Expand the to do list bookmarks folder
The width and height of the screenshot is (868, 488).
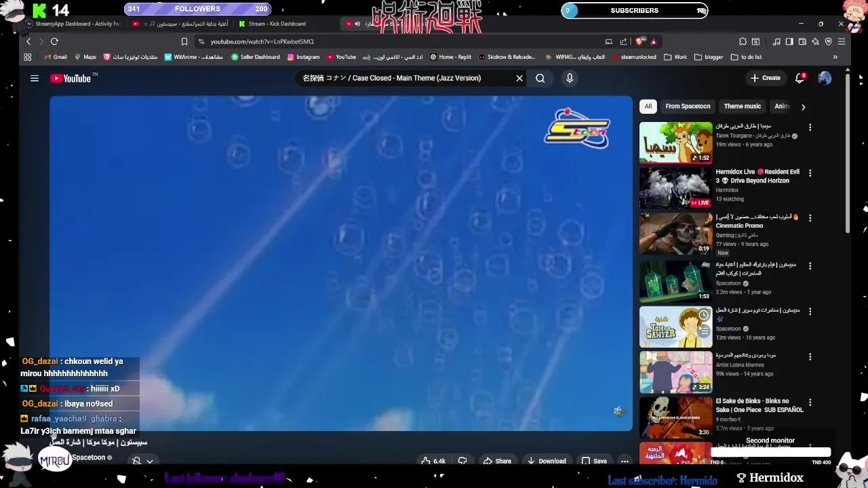746,57
